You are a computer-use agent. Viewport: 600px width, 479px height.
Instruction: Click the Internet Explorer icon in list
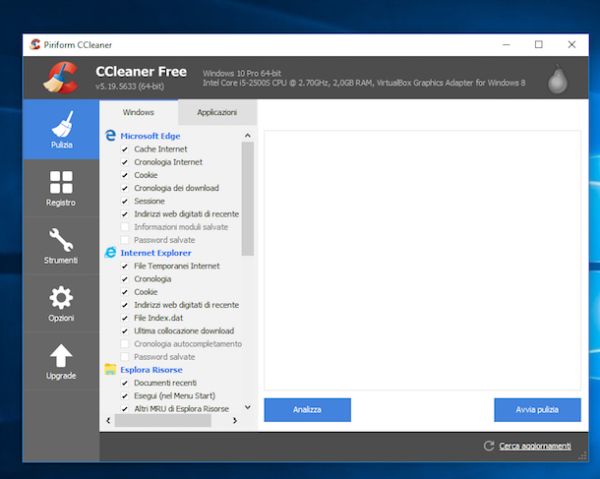[111, 253]
